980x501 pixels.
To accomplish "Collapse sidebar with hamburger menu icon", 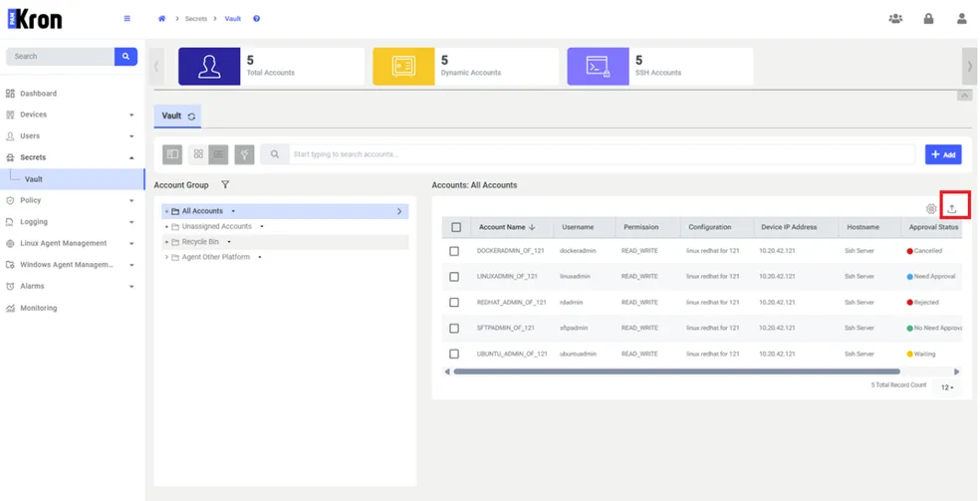I will (127, 19).
